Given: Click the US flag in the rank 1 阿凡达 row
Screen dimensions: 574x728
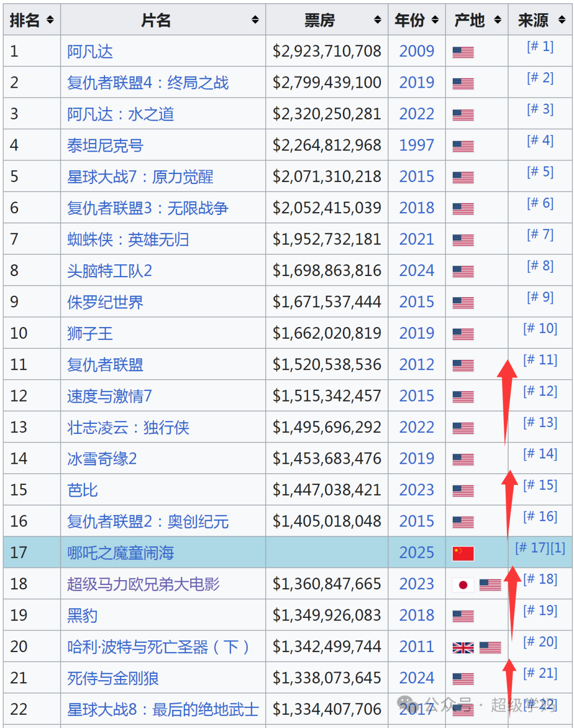Looking at the screenshot, I should pyautogui.click(x=463, y=52).
